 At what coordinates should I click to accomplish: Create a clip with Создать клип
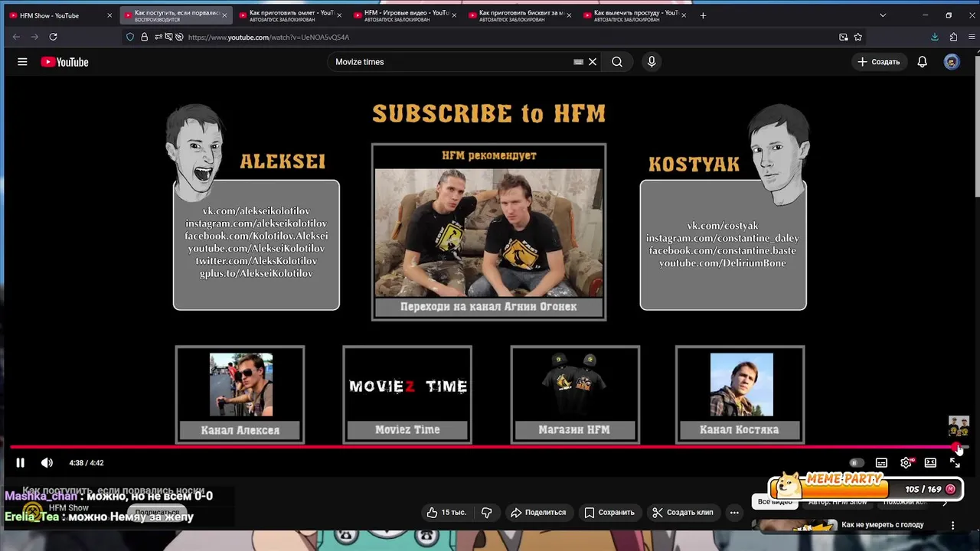pyautogui.click(x=682, y=513)
